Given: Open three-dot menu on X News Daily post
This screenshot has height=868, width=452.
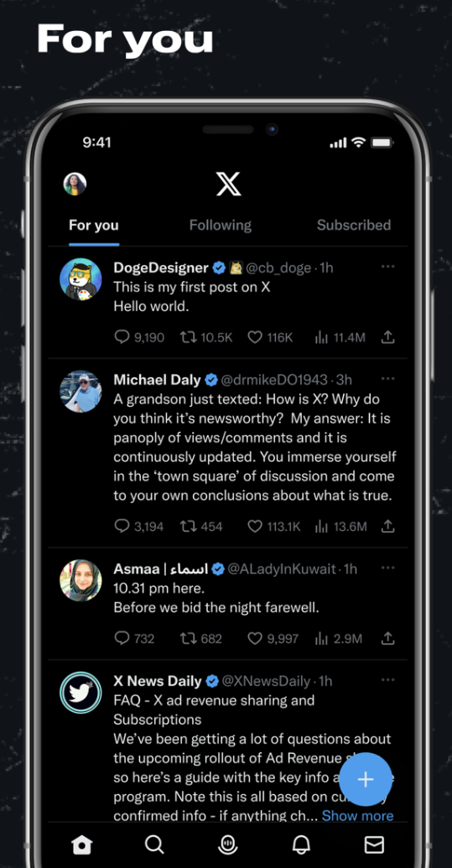Looking at the screenshot, I should click(387, 680).
